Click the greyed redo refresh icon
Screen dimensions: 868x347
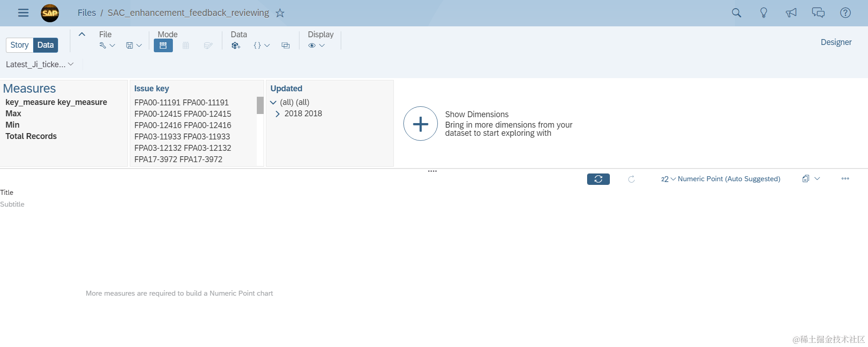[x=631, y=179]
